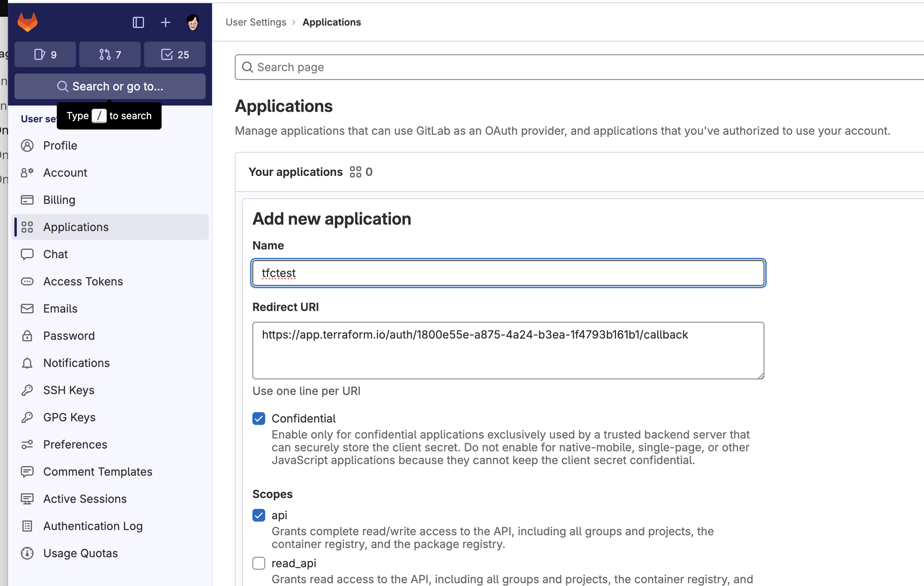
Task: Click the Redirect URI resize handle
Action: pyautogui.click(x=760, y=375)
